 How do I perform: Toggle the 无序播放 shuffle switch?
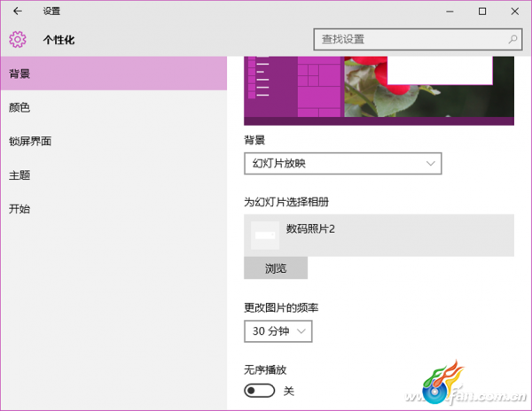(259, 391)
